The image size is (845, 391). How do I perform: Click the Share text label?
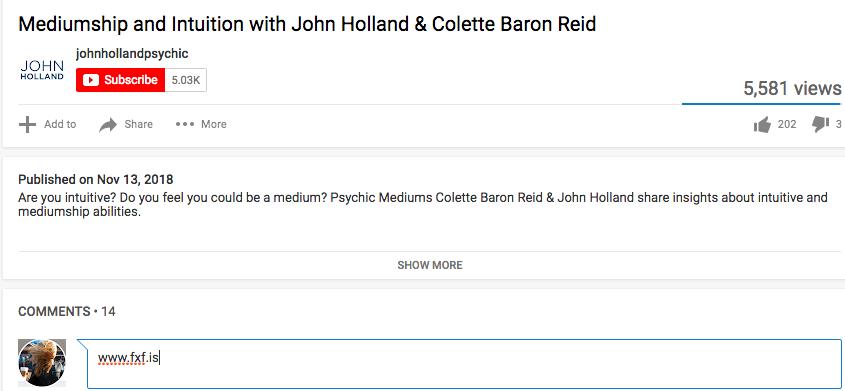(x=138, y=124)
